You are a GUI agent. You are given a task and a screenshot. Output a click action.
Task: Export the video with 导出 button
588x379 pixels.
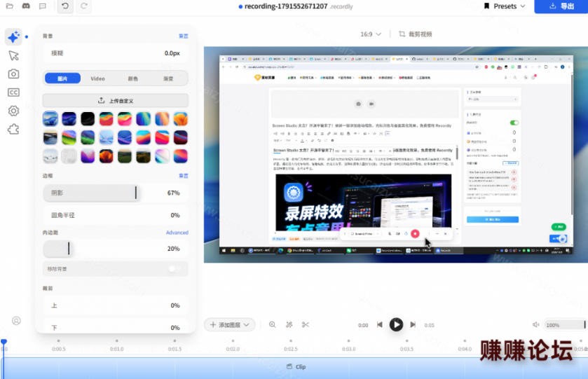tap(561, 6)
